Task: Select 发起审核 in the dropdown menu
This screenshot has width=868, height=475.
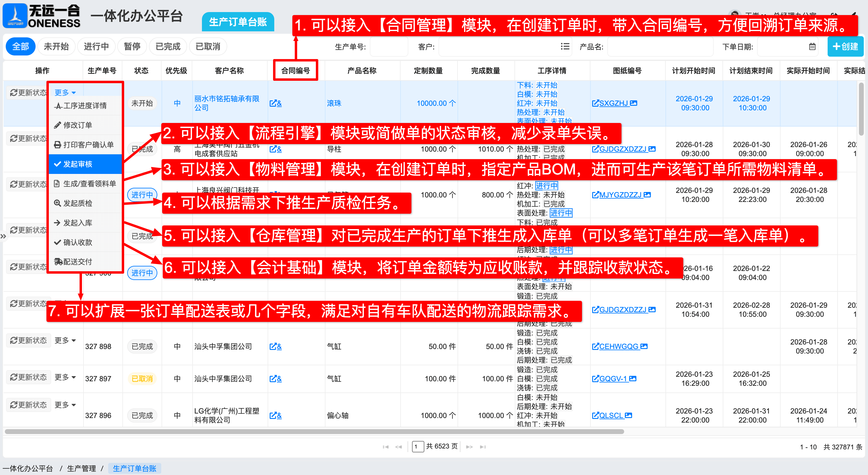Action: (78, 164)
